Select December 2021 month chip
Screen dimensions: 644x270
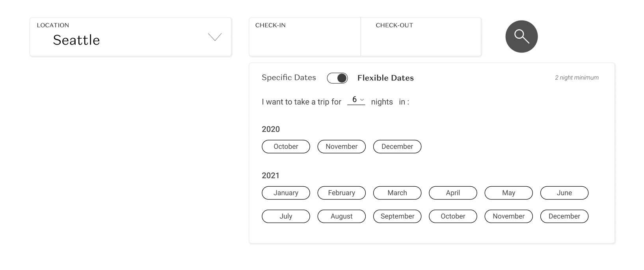[564, 216]
